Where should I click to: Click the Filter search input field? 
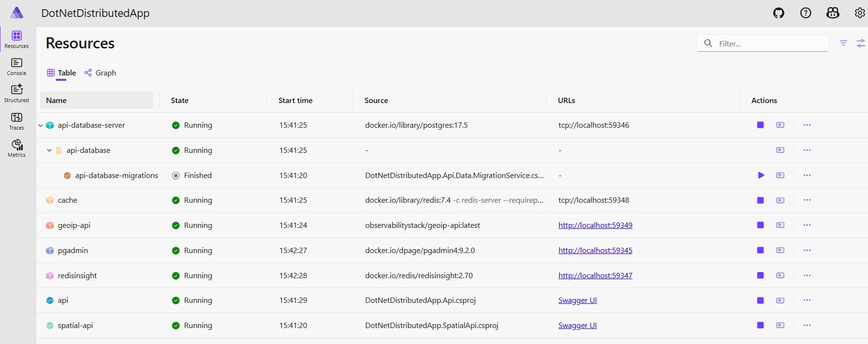[770, 44]
